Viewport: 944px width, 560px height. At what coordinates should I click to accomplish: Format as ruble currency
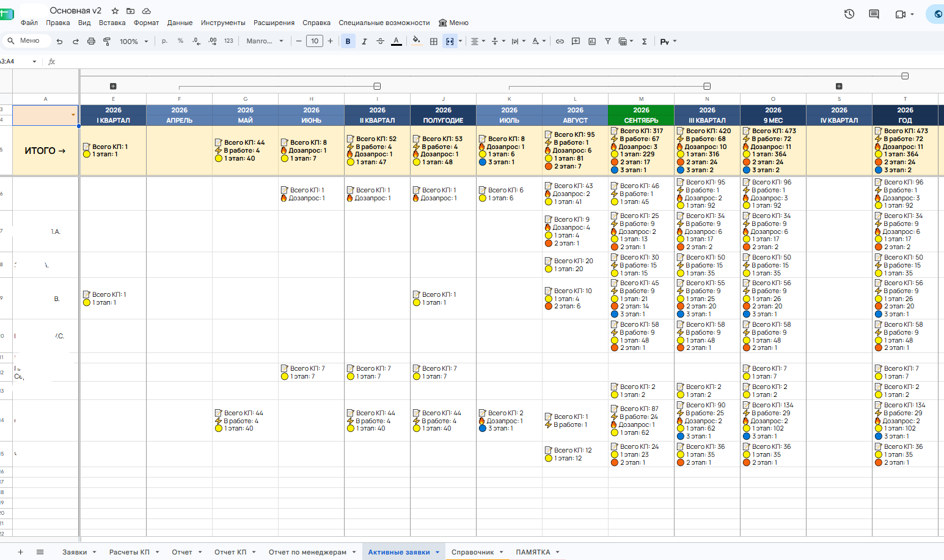(164, 41)
